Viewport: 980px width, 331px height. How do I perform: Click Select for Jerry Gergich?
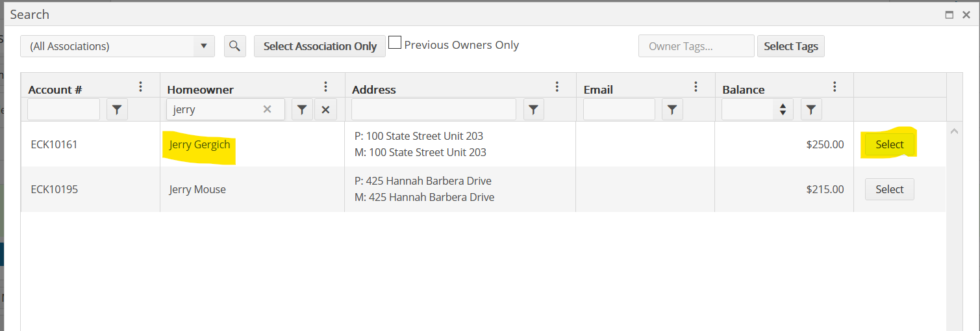click(x=889, y=144)
